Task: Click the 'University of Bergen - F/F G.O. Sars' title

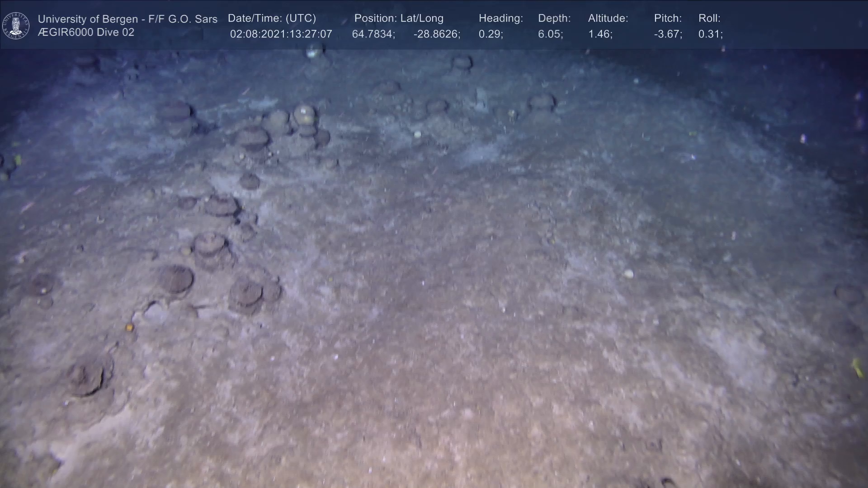Action: [x=127, y=19]
